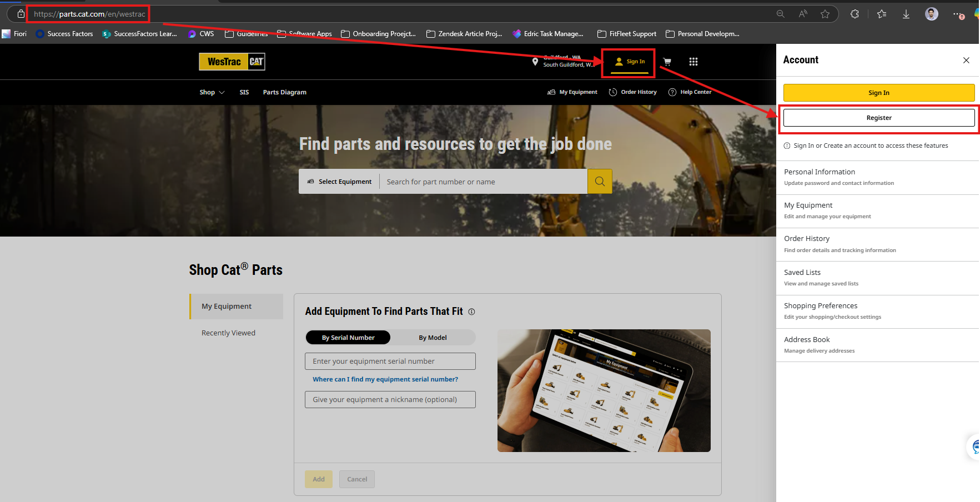Open browser settings and more menu
Viewport: 980px width, 502px height.
(958, 14)
